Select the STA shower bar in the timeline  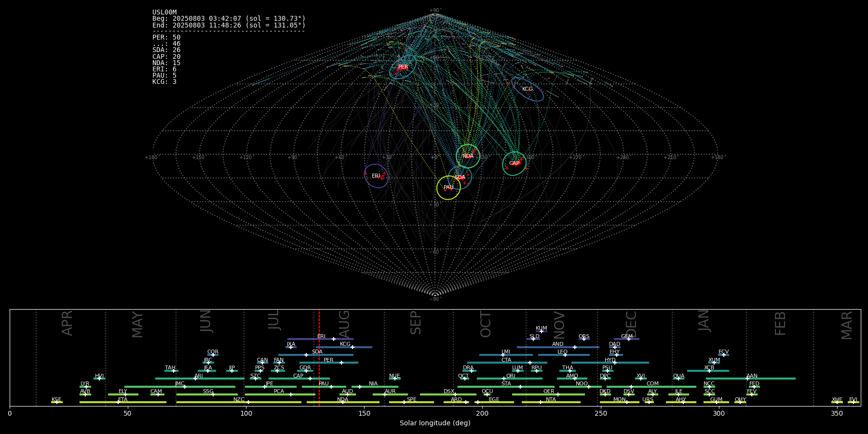(506, 387)
